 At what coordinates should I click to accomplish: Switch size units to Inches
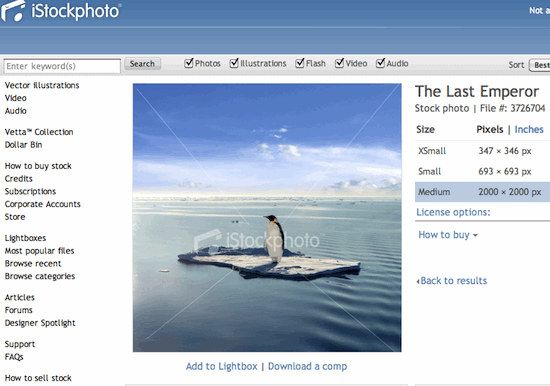point(529,129)
